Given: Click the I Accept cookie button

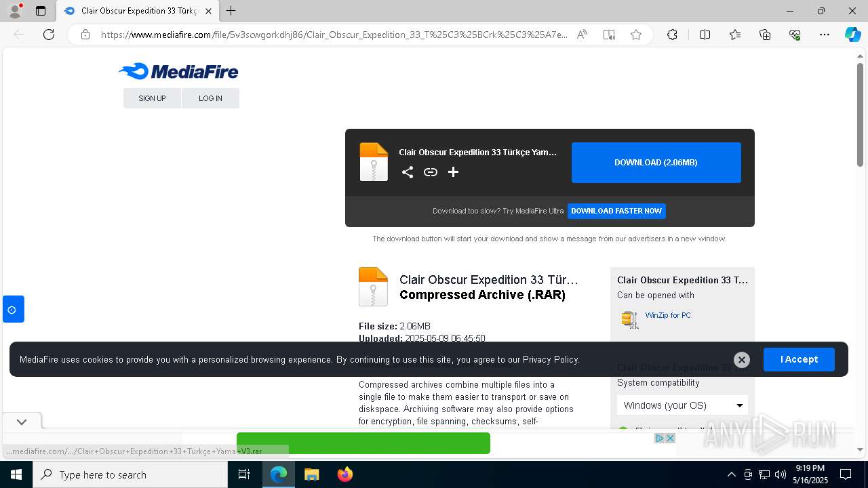Looking at the screenshot, I should pyautogui.click(x=799, y=359).
